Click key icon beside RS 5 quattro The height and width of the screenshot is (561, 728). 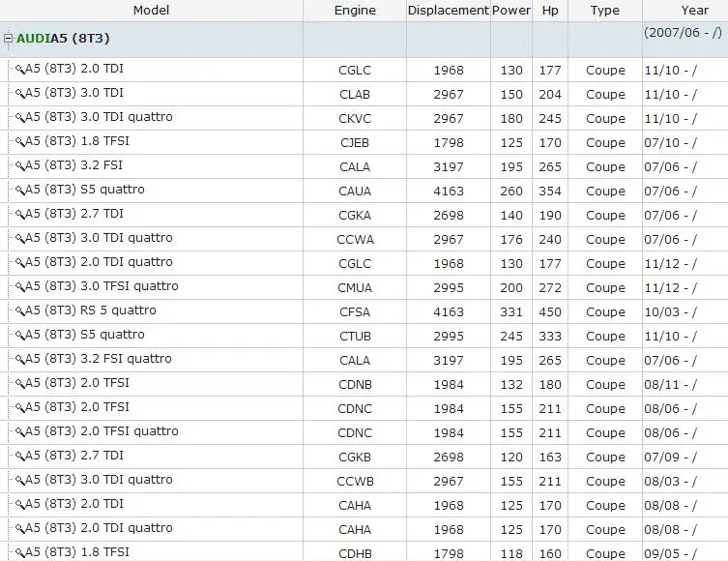click(19, 311)
